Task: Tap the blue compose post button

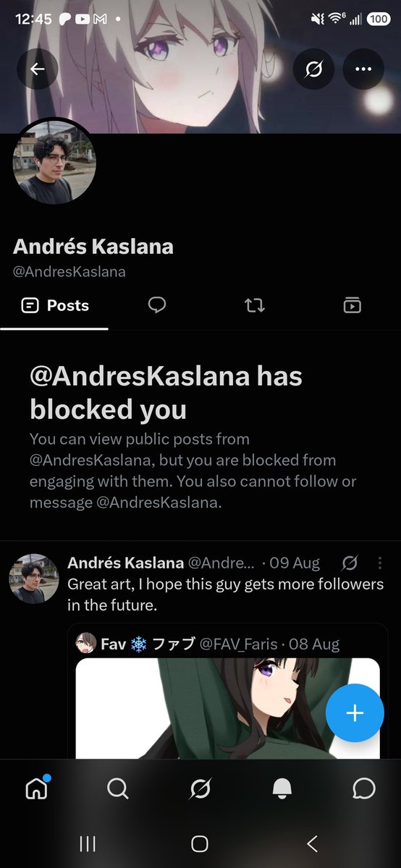Action: pos(355,713)
